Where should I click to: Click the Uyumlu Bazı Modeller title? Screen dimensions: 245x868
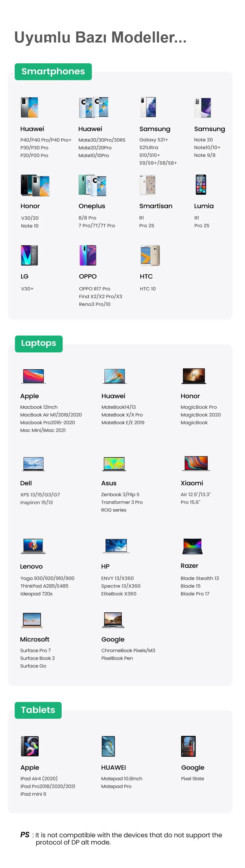(100, 37)
